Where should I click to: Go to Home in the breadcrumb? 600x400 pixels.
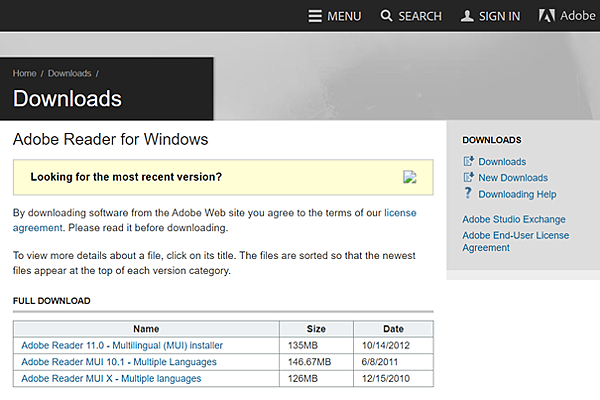[25, 74]
